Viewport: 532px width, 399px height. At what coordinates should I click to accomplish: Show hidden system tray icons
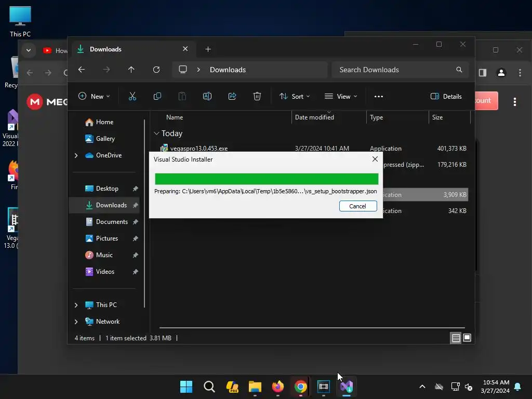422,387
